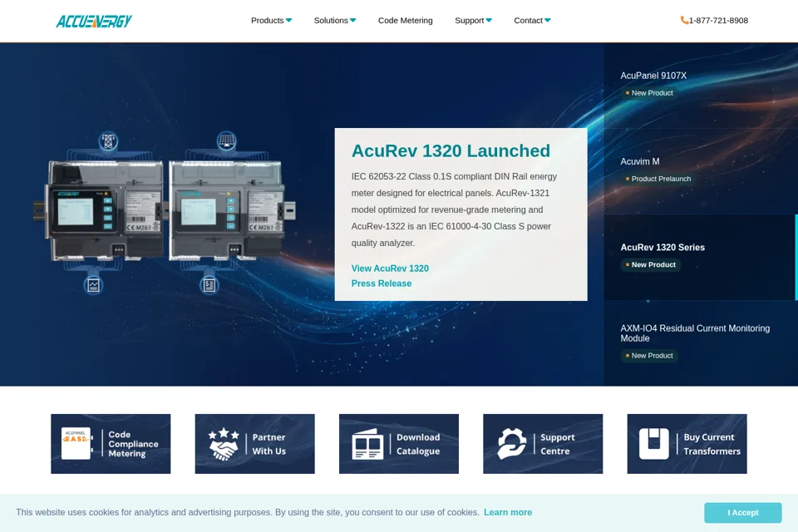Click the solar panel icon above the right meter
Viewport: 798px width, 532px height.
click(x=226, y=141)
